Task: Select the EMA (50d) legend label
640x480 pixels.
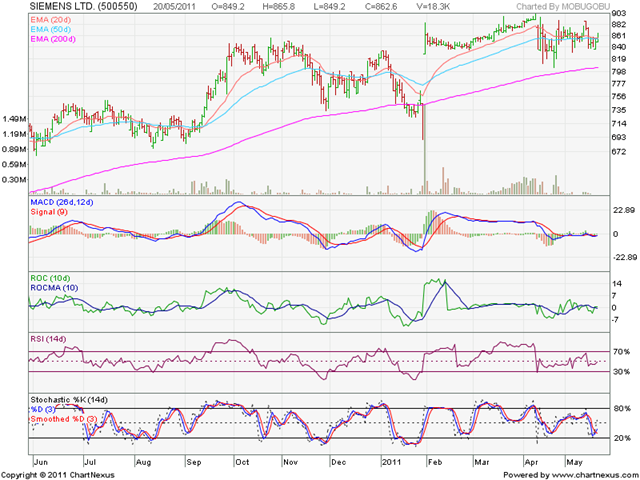Action: click(x=50, y=29)
